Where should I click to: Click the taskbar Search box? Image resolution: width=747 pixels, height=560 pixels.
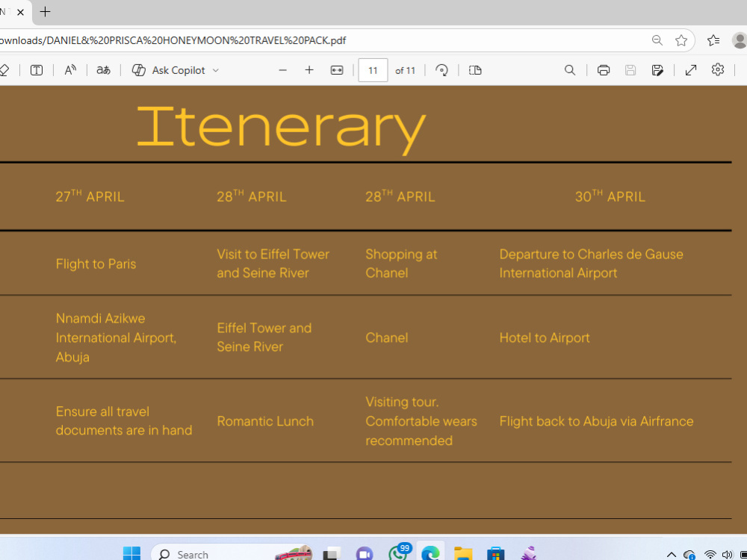[232, 554]
